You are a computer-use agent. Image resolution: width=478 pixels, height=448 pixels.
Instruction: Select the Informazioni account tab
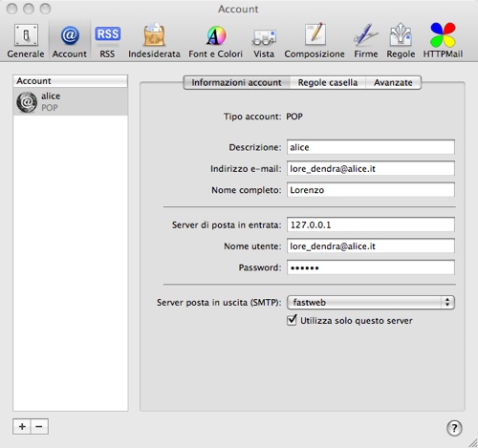click(x=236, y=82)
